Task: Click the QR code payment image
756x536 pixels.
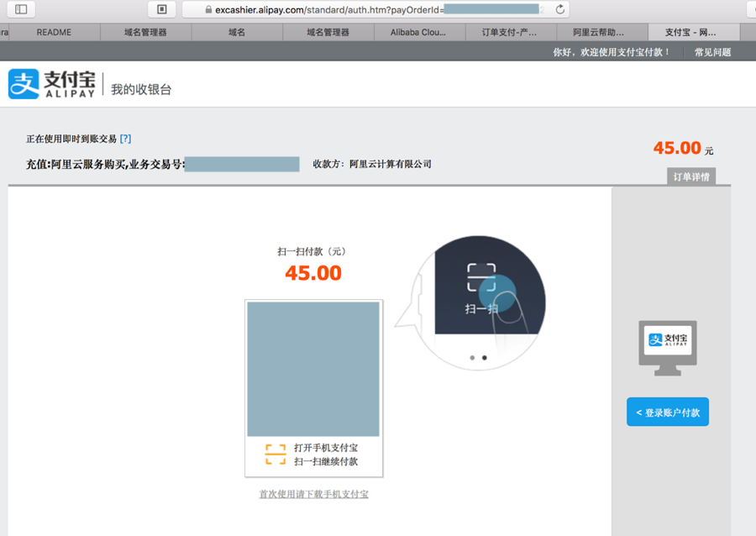Action: coord(313,369)
